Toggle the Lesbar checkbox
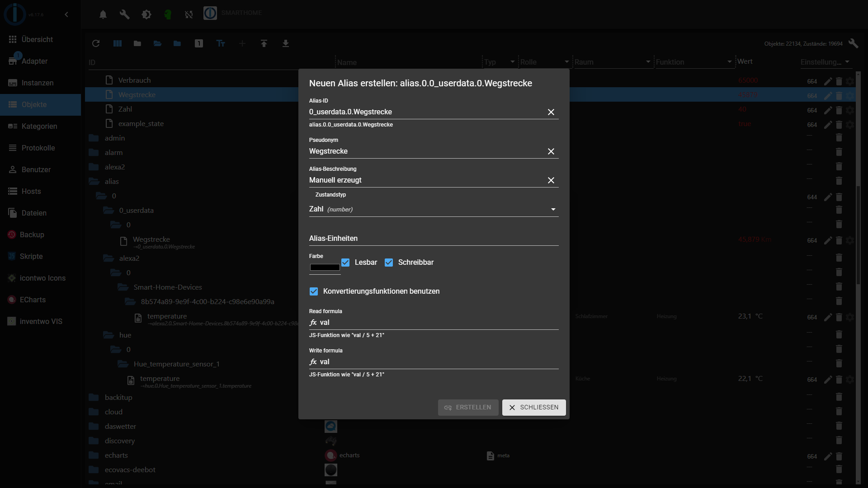Screen dimensions: 868x488 (x=345, y=263)
